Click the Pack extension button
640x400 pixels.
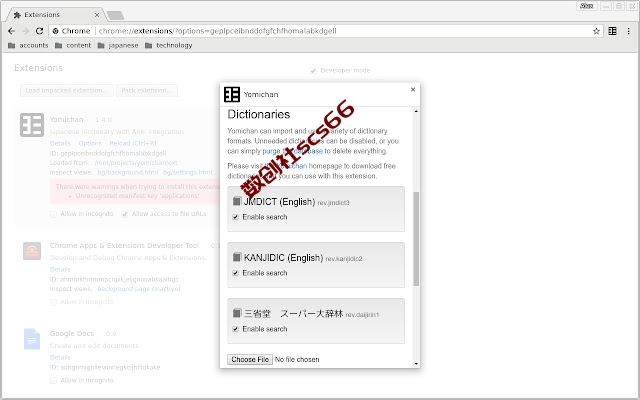[x=147, y=91]
